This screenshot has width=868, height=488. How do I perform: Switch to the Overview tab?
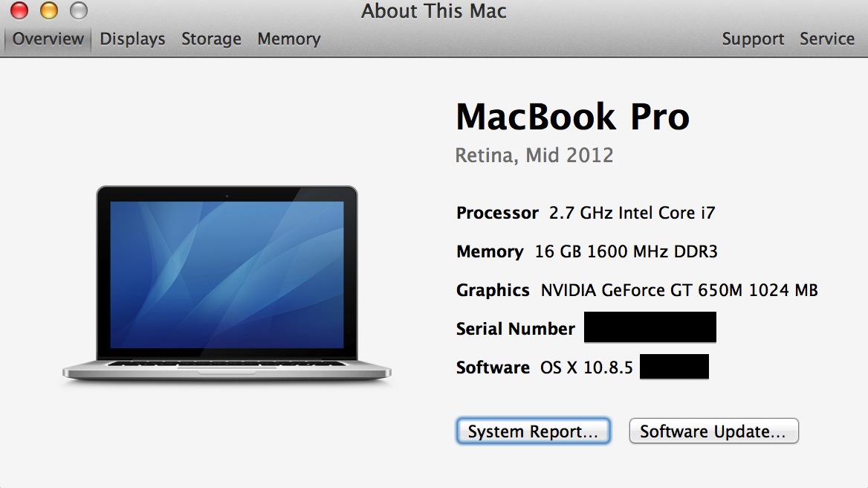[x=48, y=39]
